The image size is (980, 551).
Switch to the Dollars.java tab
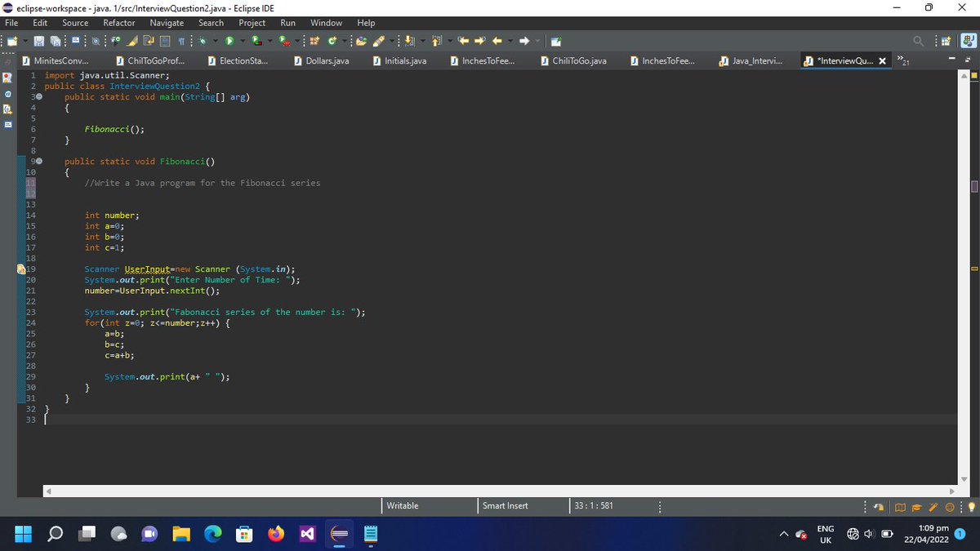[321, 61]
